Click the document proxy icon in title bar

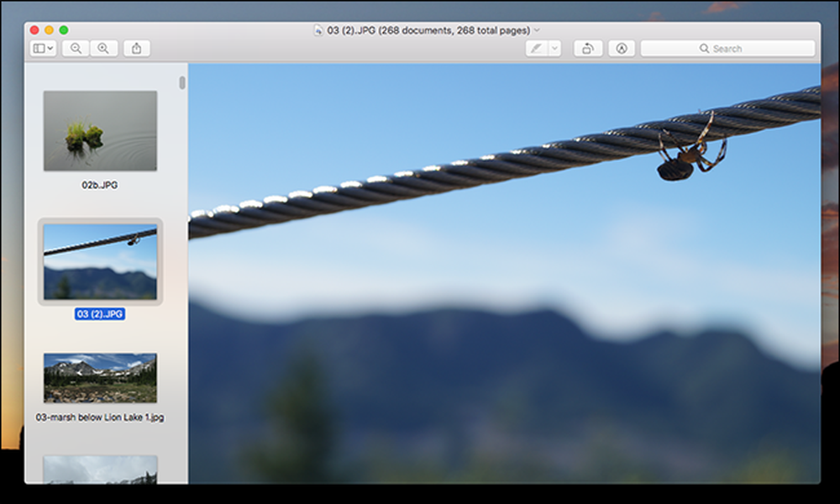318,30
